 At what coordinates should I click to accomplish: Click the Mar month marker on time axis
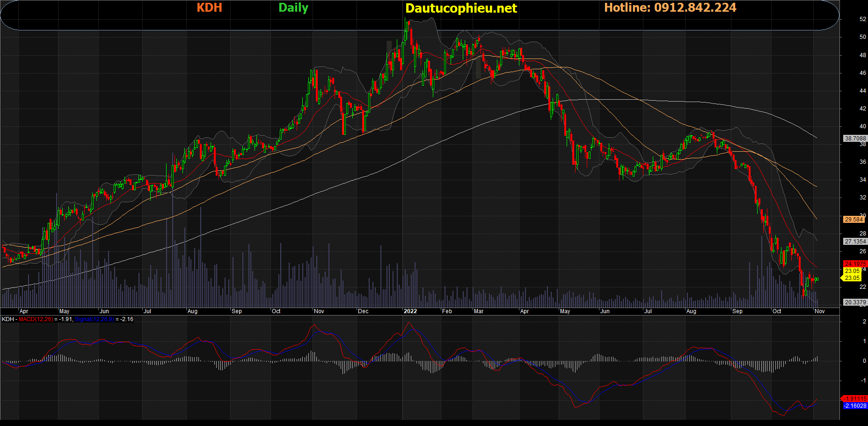pos(479,311)
